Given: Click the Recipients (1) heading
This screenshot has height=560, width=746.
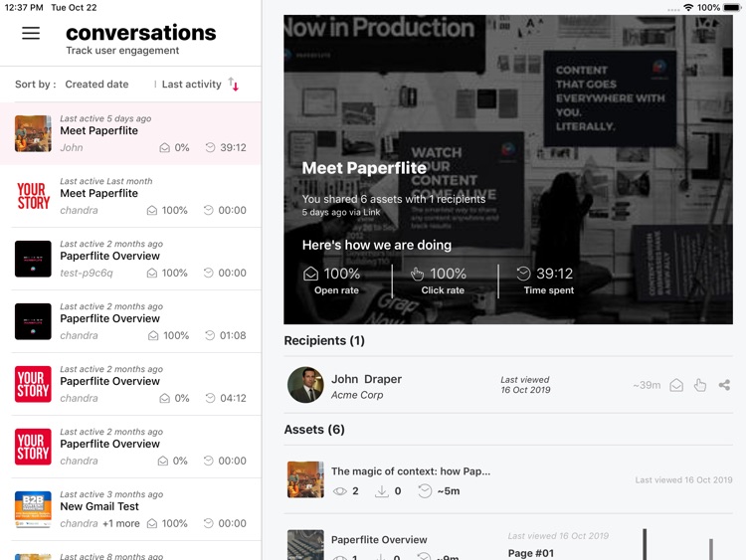Looking at the screenshot, I should coord(324,340).
